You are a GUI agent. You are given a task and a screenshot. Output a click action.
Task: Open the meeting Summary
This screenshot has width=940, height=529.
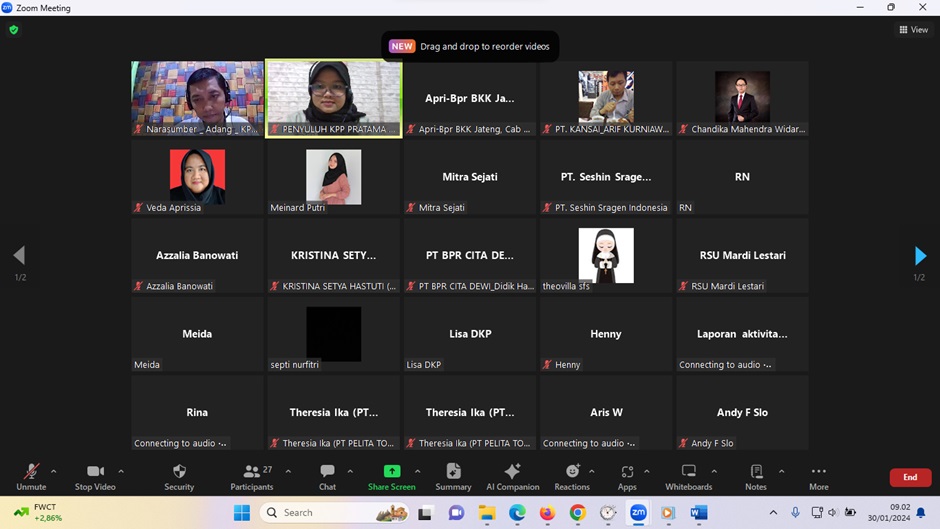(x=453, y=476)
